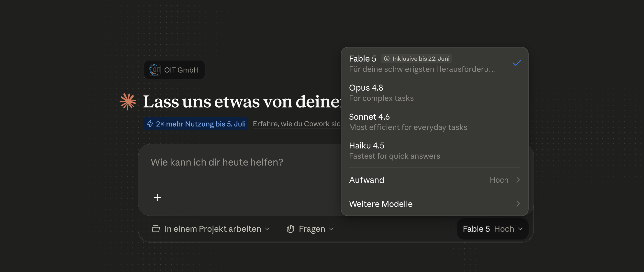Open the Aufwand submenu
The width and height of the screenshot is (644, 272).
(434, 180)
